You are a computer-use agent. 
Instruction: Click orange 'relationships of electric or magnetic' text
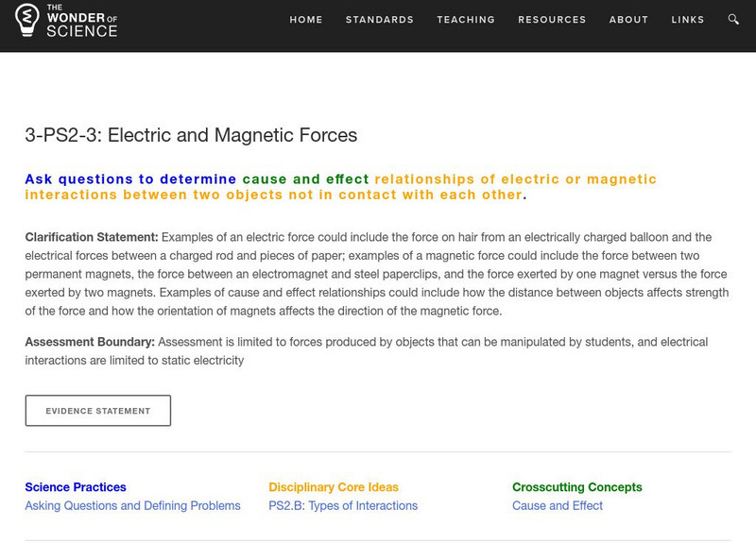pos(515,179)
